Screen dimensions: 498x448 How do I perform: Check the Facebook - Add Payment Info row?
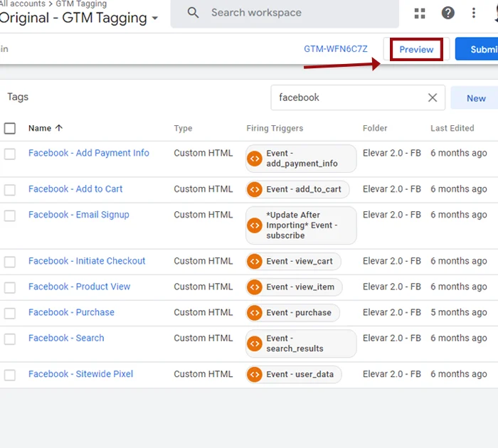[x=10, y=154]
